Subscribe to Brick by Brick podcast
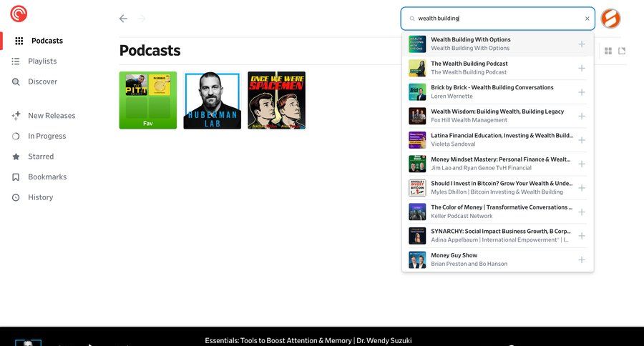The height and width of the screenshot is (346, 644). click(x=582, y=92)
